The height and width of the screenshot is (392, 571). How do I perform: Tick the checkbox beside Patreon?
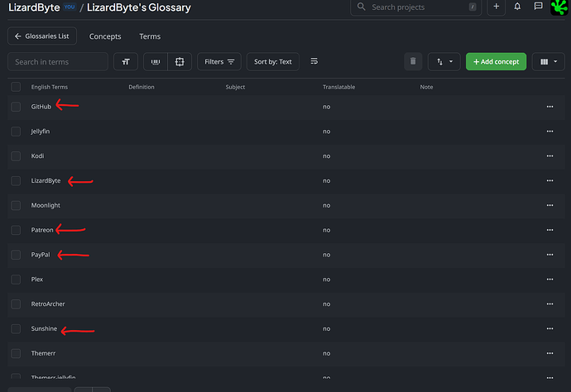click(x=16, y=230)
